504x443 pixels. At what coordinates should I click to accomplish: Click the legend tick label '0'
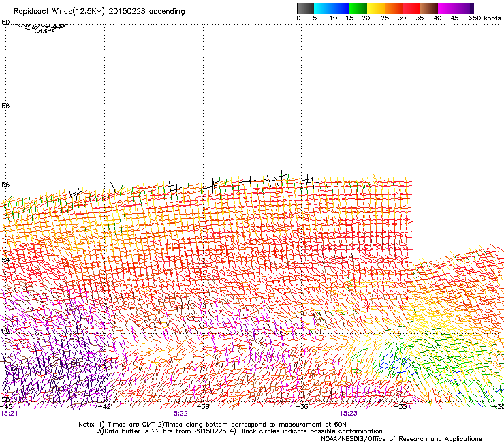pos(298,18)
